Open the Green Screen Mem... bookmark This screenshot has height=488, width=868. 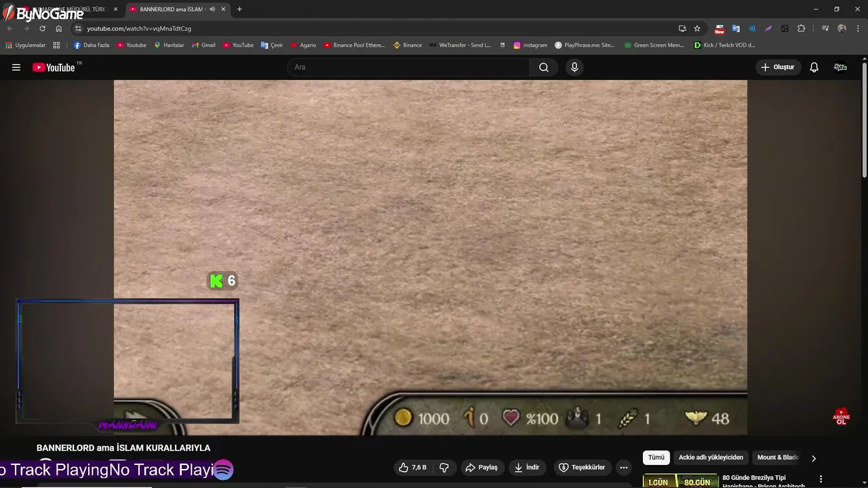pyautogui.click(x=654, y=45)
